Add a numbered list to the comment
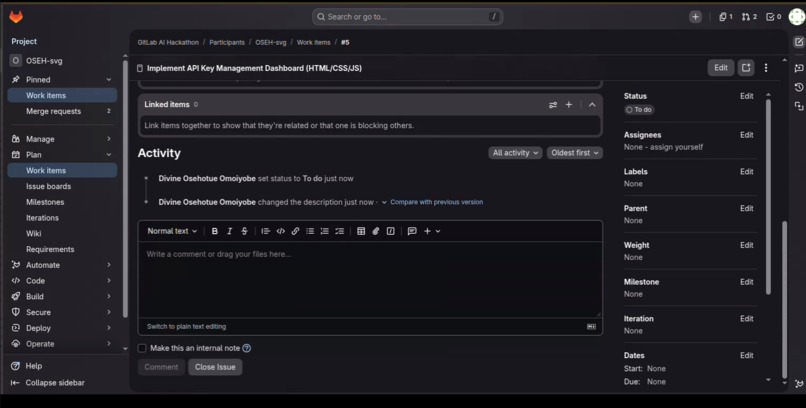Viewport: 806px width, 408px height. (x=325, y=231)
